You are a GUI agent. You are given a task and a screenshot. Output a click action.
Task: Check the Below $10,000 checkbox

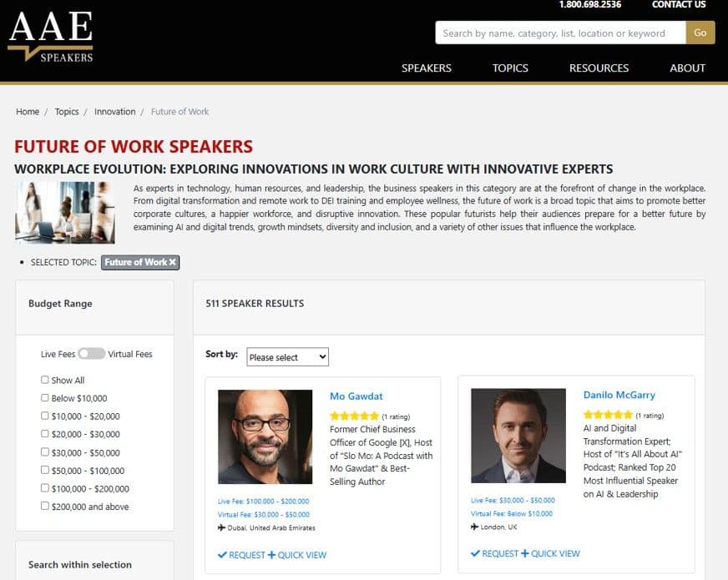(x=44, y=397)
